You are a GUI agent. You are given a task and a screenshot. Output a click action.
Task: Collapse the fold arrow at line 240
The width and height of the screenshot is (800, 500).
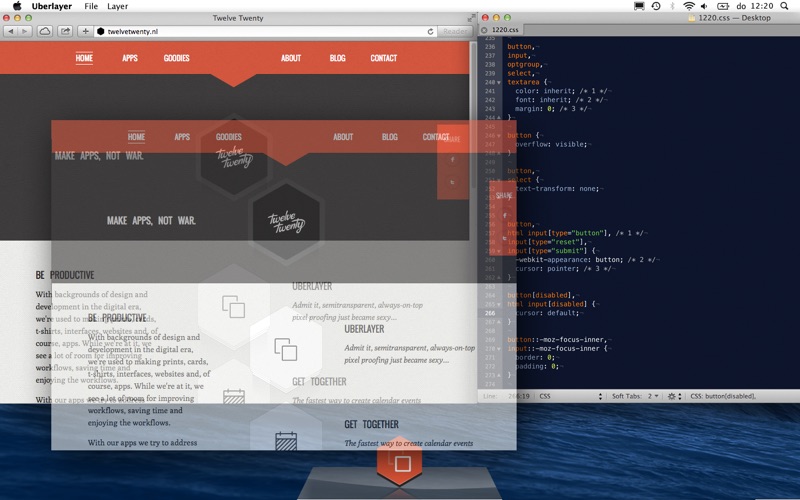[x=500, y=82]
